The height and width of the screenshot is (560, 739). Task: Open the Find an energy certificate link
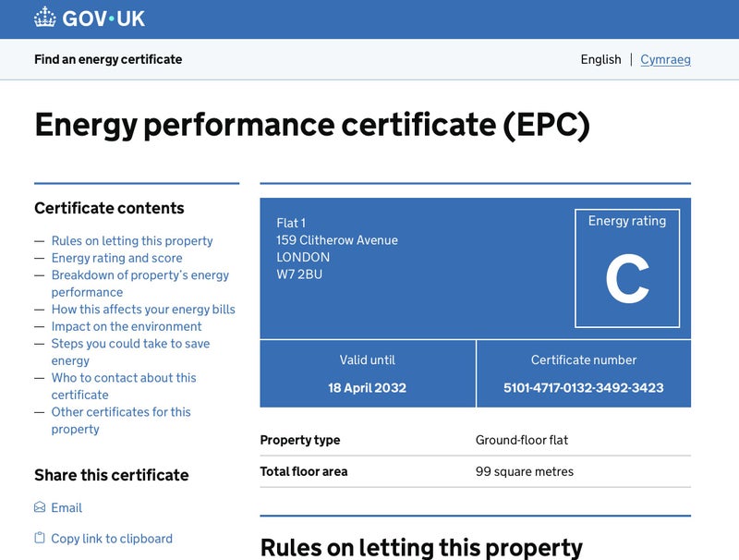click(108, 59)
